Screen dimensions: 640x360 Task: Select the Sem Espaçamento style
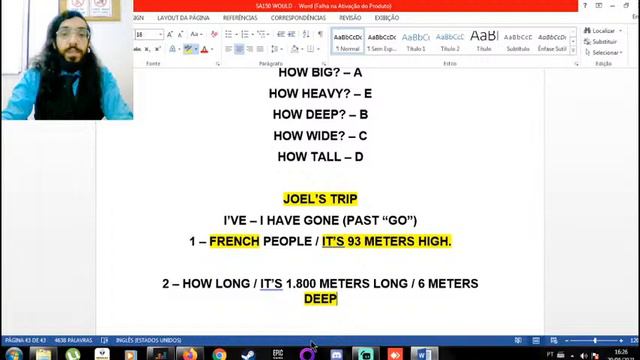tap(382, 42)
